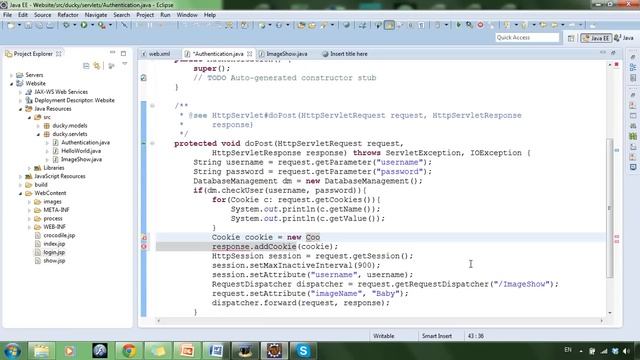Switch to the Java EE perspective
Viewport: 640px width, 360px height.
click(x=597, y=38)
